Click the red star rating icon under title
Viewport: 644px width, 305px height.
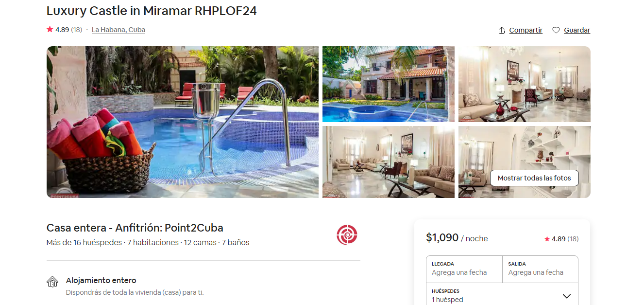pyautogui.click(x=50, y=29)
